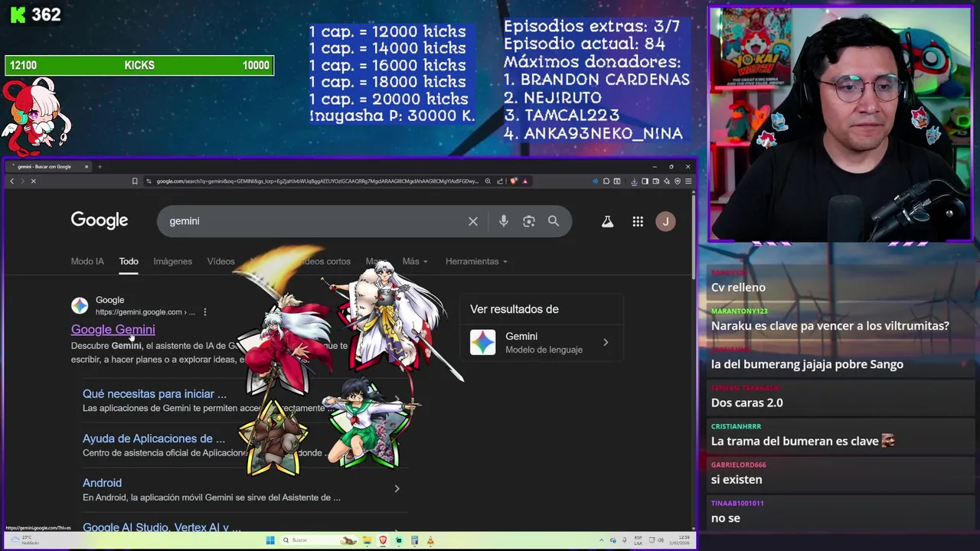Close the gemini browser tab
980x551 pixels.
click(x=87, y=167)
